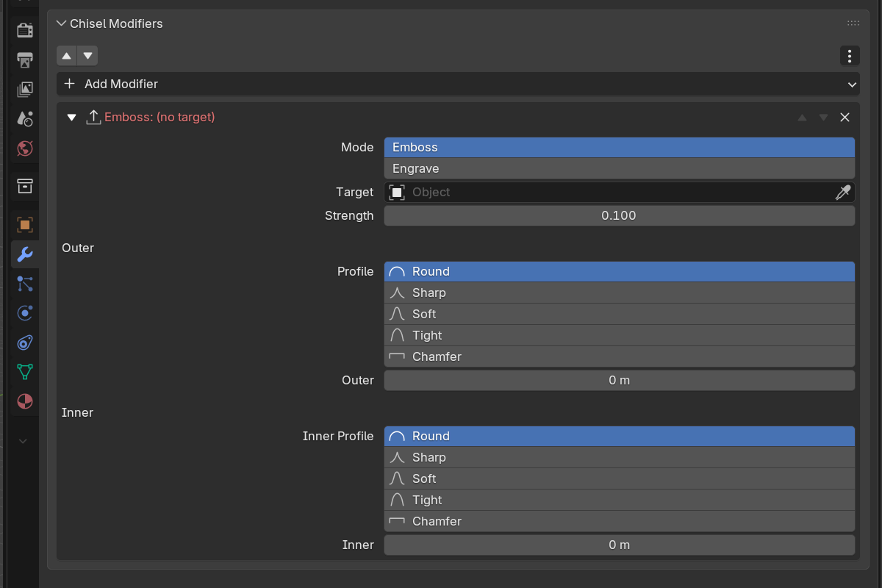Open the Add Modifier dropdown

[x=458, y=84]
